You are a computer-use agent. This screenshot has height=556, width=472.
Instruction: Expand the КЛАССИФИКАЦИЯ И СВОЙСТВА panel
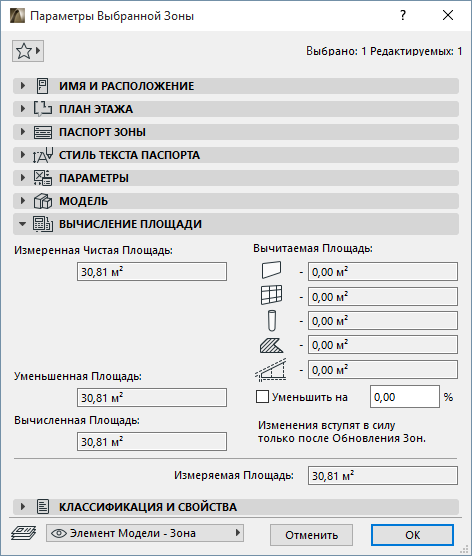(23, 507)
